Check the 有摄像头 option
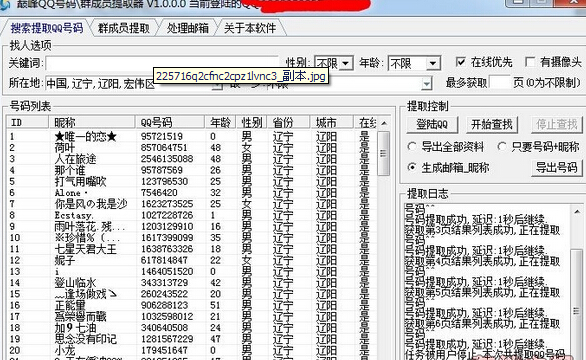 pos(530,62)
